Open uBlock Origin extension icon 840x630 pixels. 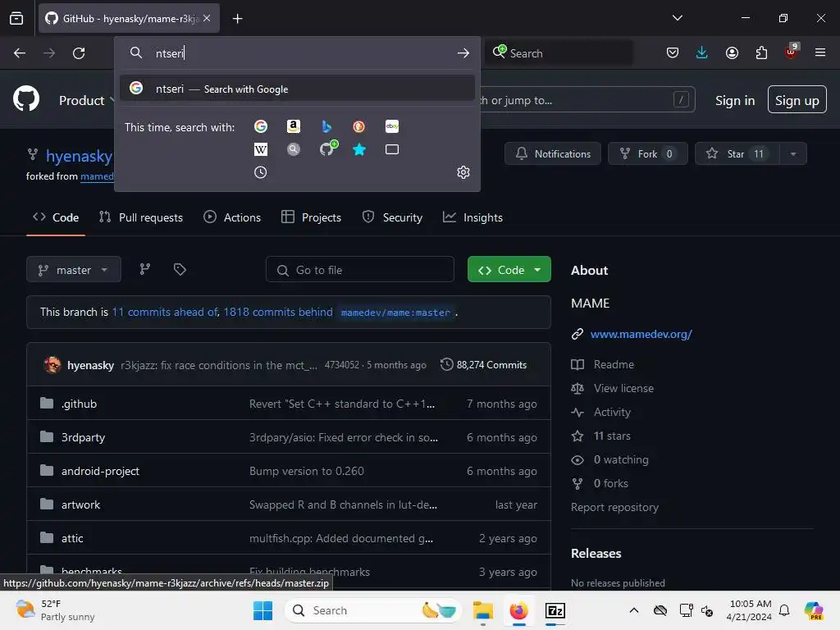(x=791, y=52)
